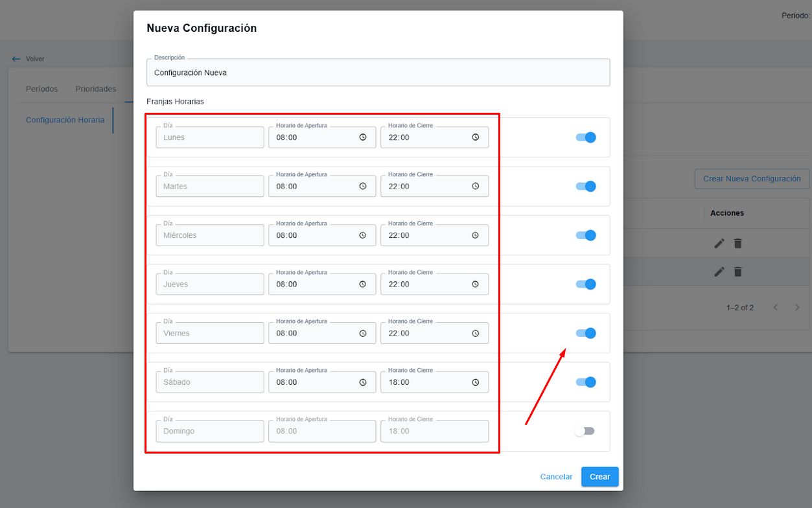
Task: Open clock picker for Miércoles Horario de Cierre
Action: [475, 235]
